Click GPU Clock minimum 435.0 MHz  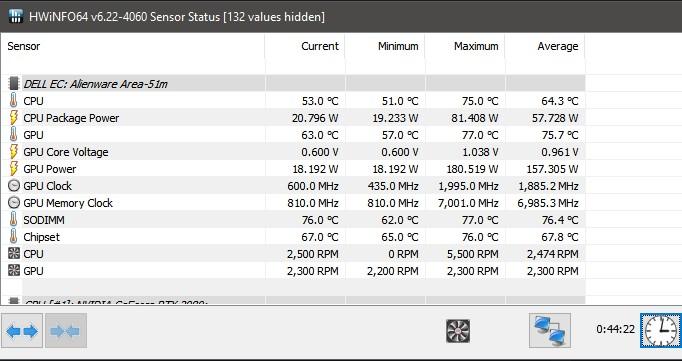point(393,186)
